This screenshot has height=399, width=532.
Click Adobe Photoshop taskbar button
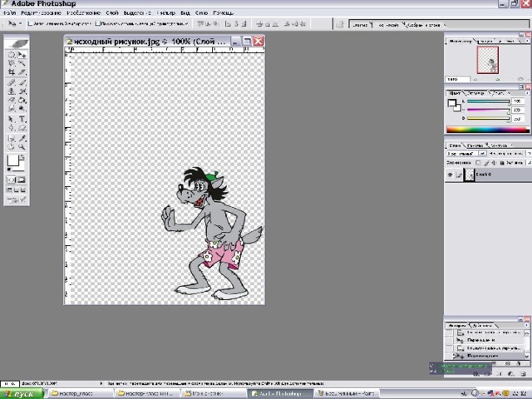[280, 393]
